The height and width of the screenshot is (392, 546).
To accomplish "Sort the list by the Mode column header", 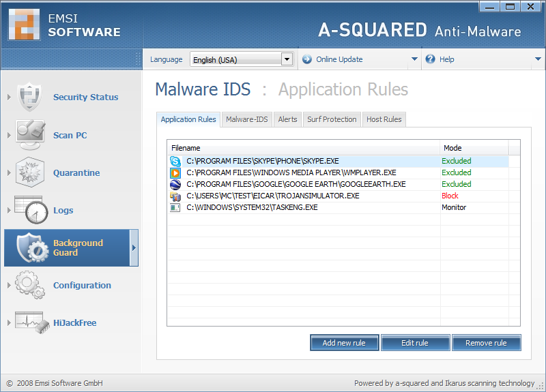I will coord(474,148).
